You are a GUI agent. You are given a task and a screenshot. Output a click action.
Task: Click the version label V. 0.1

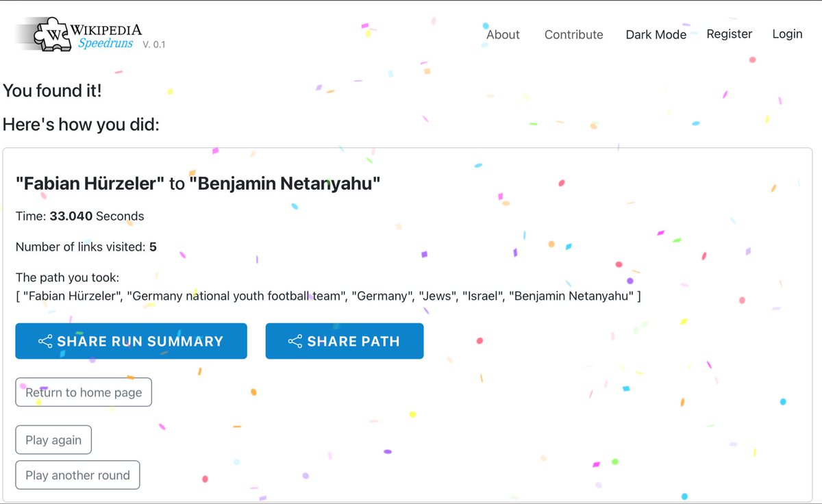tap(154, 45)
